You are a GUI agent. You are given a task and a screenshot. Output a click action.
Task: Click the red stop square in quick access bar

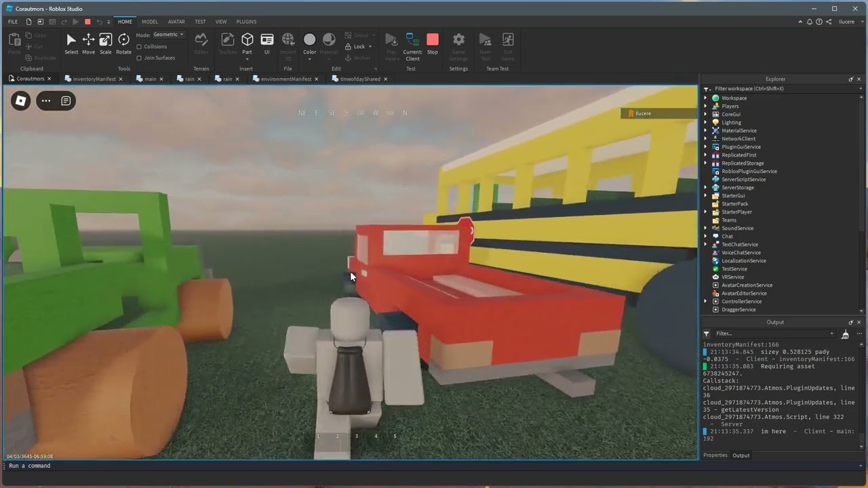(x=87, y=22)
